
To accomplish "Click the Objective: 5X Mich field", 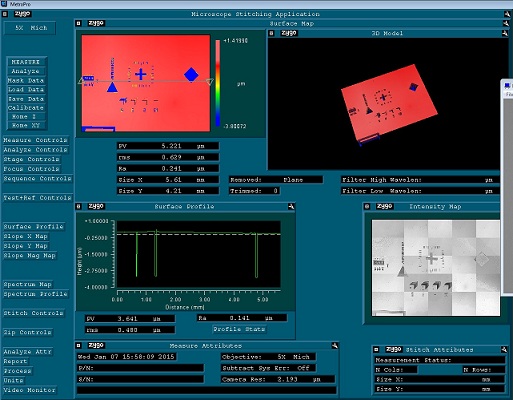I will pyautogui.click(x=268, y=357).
